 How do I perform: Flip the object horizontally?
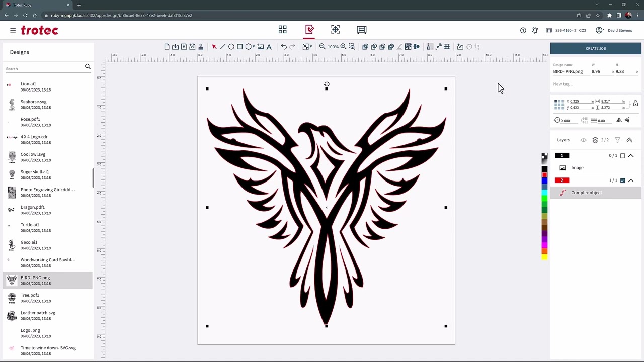(x=619, y=120)
